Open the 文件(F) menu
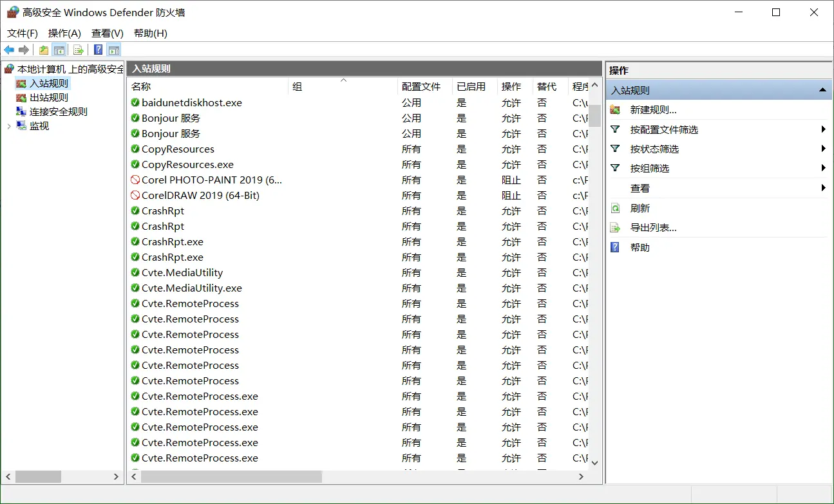834x504 pixels. click(23, 33)
